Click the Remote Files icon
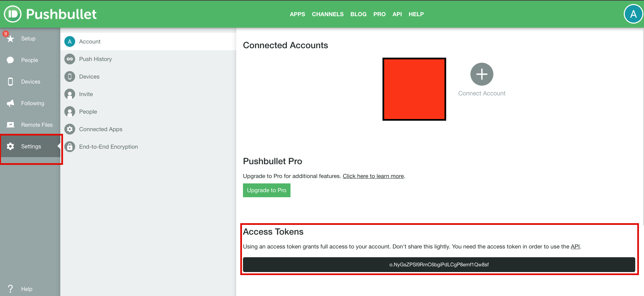 pos(10,125)
